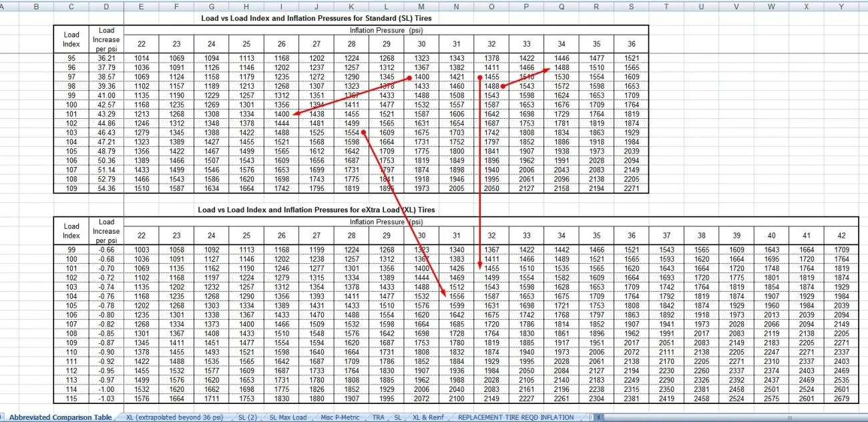Click "Load Increase per psi" header in XL table
Image resolution: width=868 pixels, height=422 pixels.
tap(106, 231)
